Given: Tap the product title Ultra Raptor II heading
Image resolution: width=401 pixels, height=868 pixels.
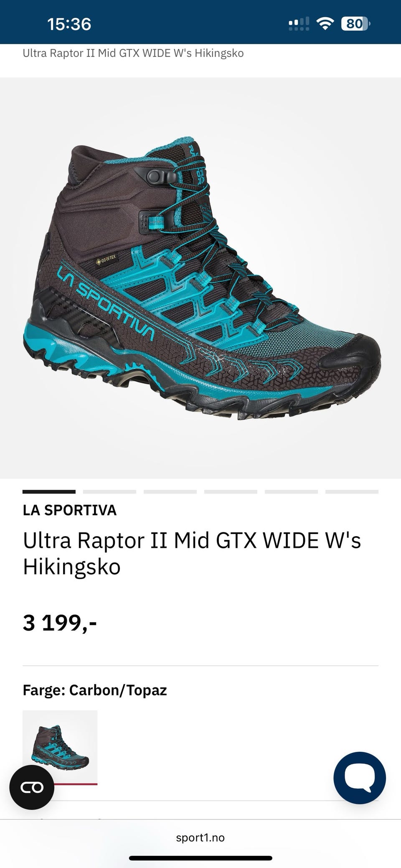Looking at the screenshot, I should [192, 553].
